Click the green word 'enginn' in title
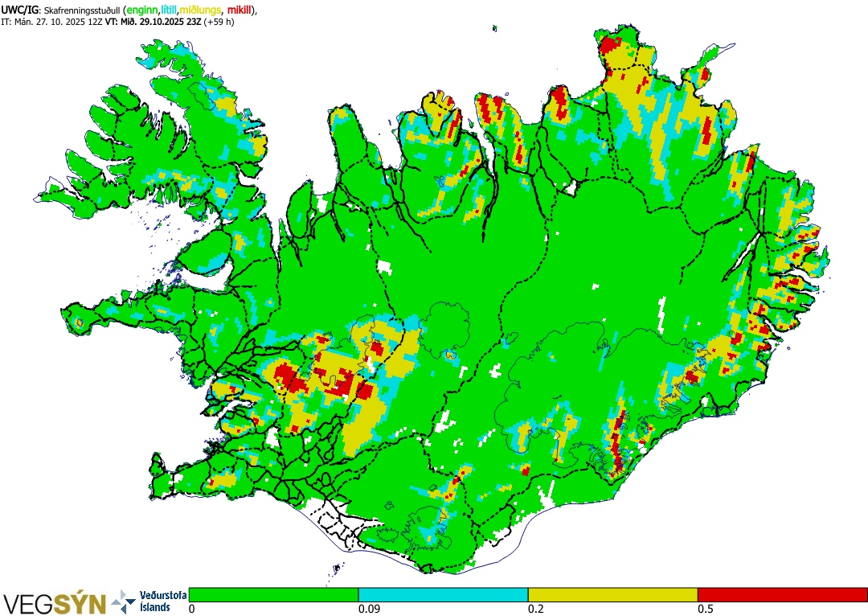Screen dimensions: 868x616 (143, 10)
